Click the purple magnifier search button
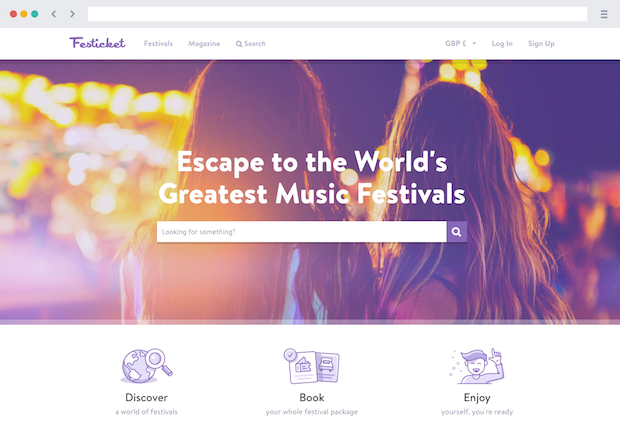This screenshot has height=438, width=620. coord(457,232)
